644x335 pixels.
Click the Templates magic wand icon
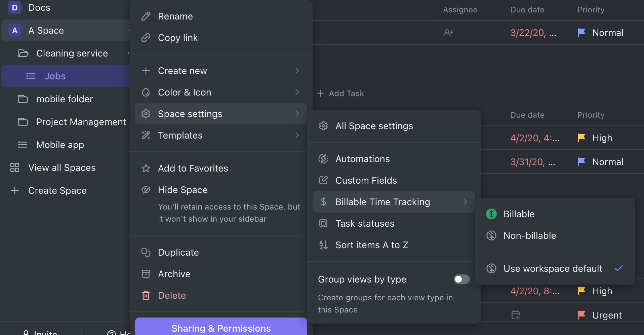(x=146, y=135)
